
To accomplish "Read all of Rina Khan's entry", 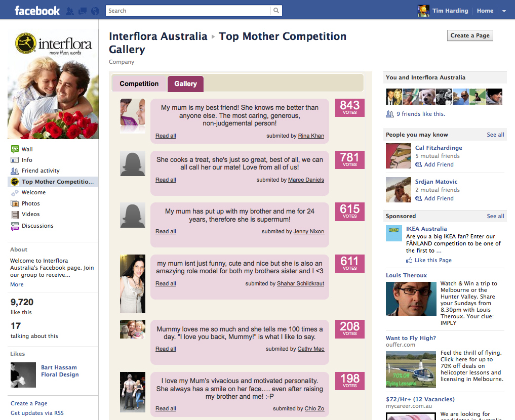I will pyautogui.click(x=165, y=136).
